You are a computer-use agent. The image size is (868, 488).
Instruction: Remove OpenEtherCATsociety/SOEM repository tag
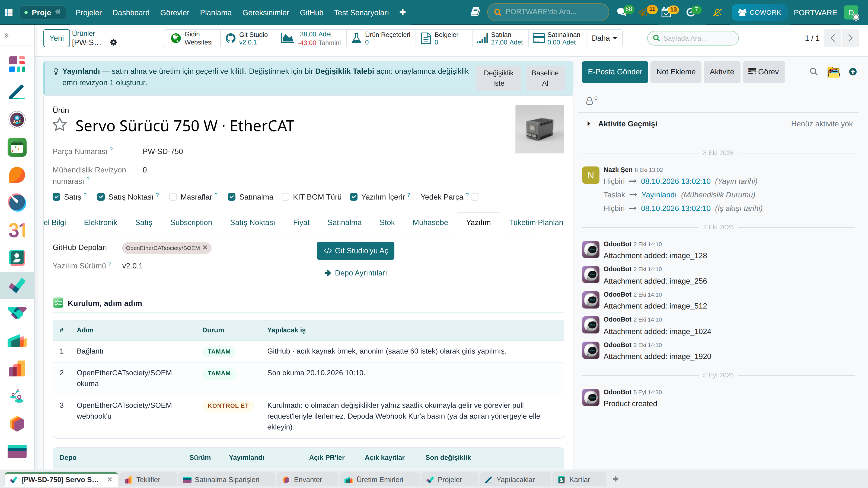pos(205,248)
